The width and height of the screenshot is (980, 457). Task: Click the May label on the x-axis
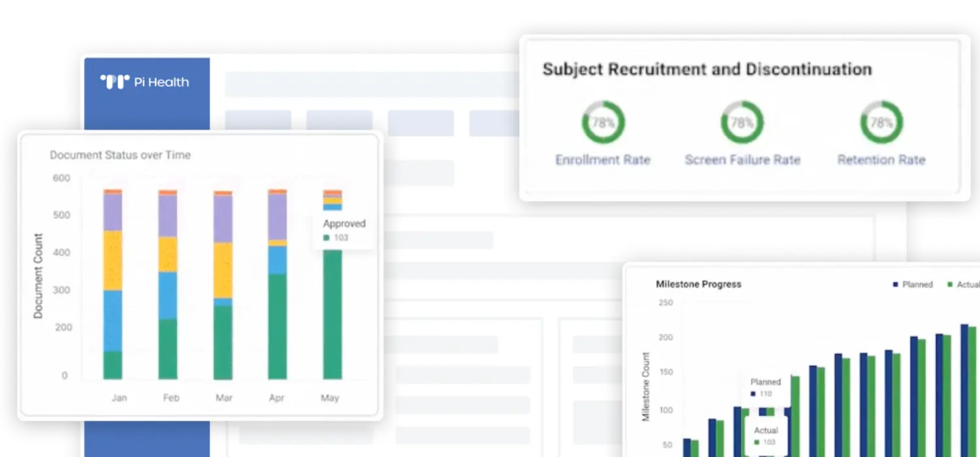330,398
